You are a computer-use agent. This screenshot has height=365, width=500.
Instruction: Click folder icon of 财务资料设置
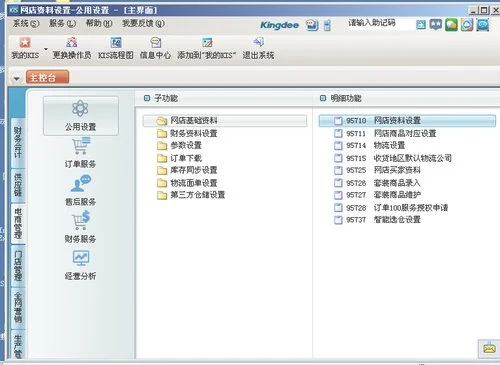162,134
